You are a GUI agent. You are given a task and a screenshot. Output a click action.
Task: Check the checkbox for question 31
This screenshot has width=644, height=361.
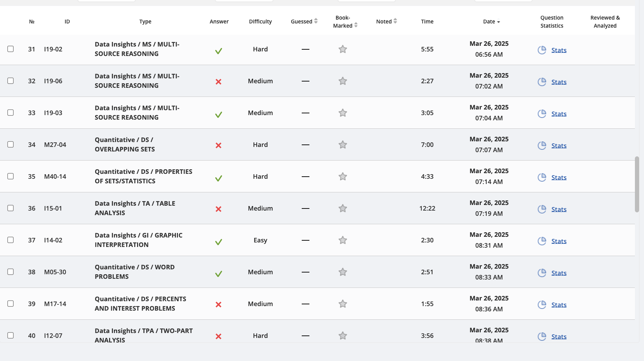(10, 49)
